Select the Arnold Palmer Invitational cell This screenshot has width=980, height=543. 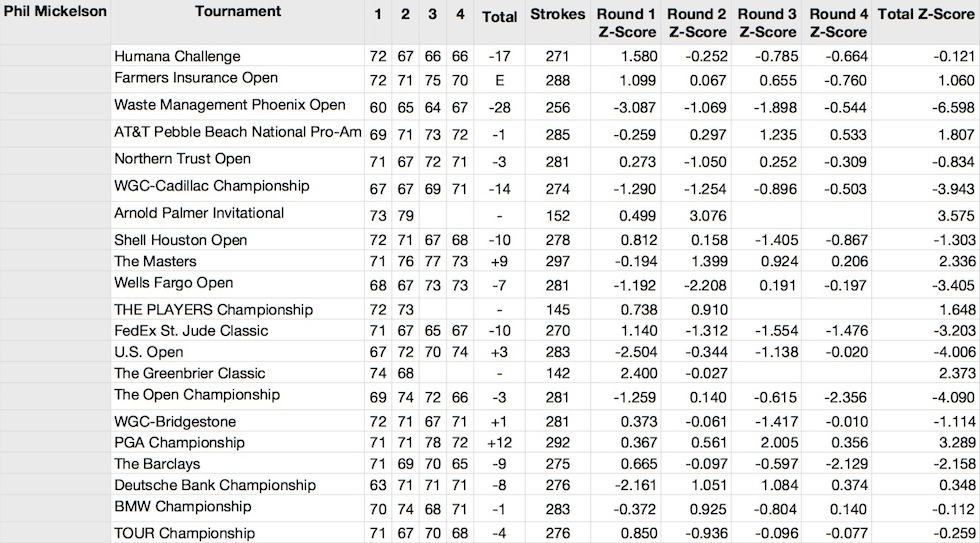(x=238, y=214)
